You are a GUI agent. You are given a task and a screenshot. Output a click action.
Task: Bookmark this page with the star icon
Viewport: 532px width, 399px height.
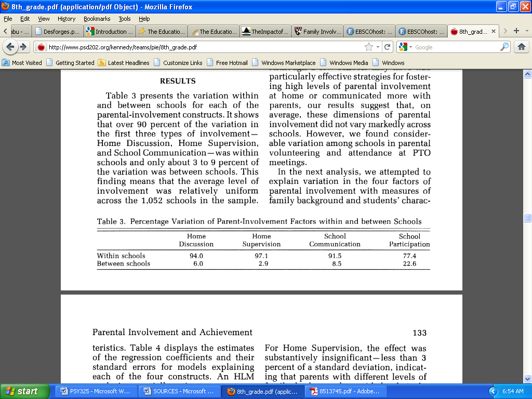[x=369, y=47]
